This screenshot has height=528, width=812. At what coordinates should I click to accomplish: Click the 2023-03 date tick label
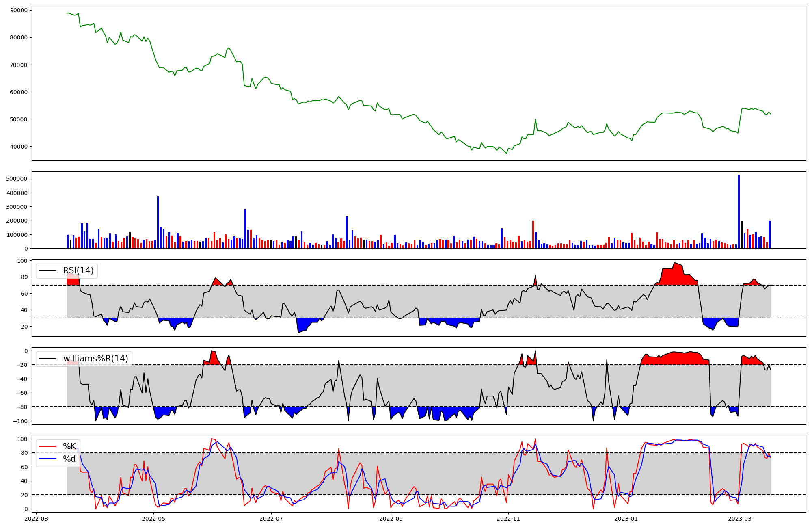pyautogui.click(x=740, y=518)
